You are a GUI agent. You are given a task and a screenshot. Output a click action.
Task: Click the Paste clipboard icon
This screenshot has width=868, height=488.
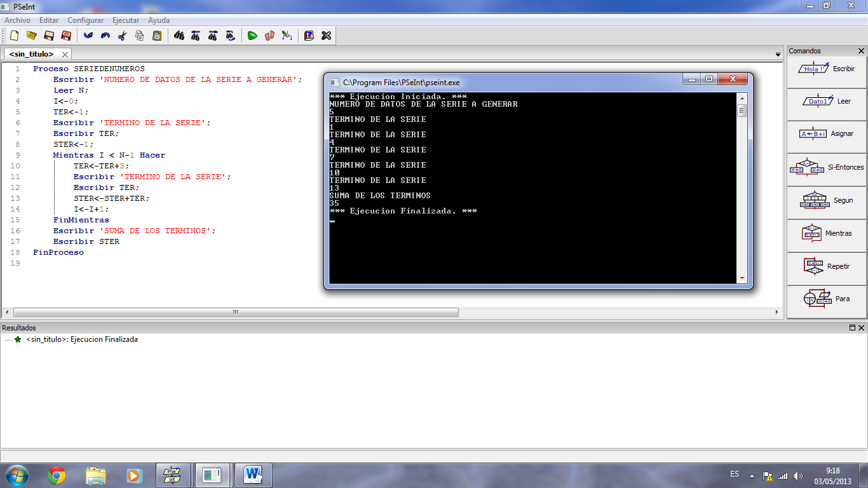tap(157, 36)
